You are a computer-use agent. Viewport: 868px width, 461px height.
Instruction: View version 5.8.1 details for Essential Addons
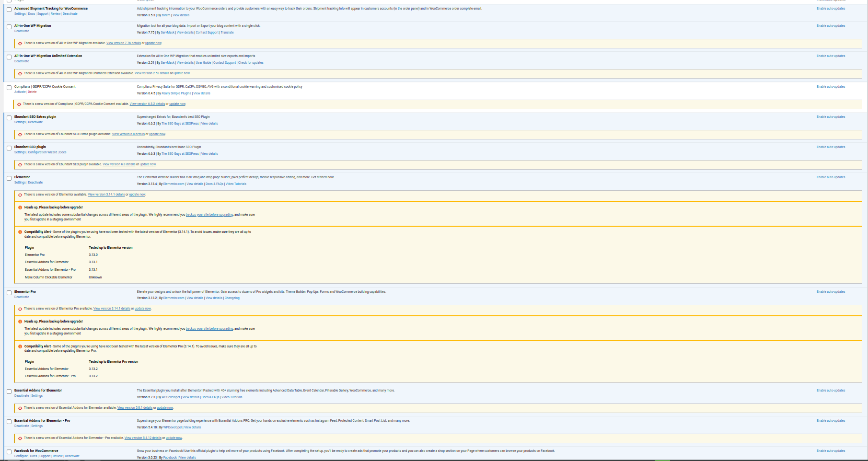135,408
